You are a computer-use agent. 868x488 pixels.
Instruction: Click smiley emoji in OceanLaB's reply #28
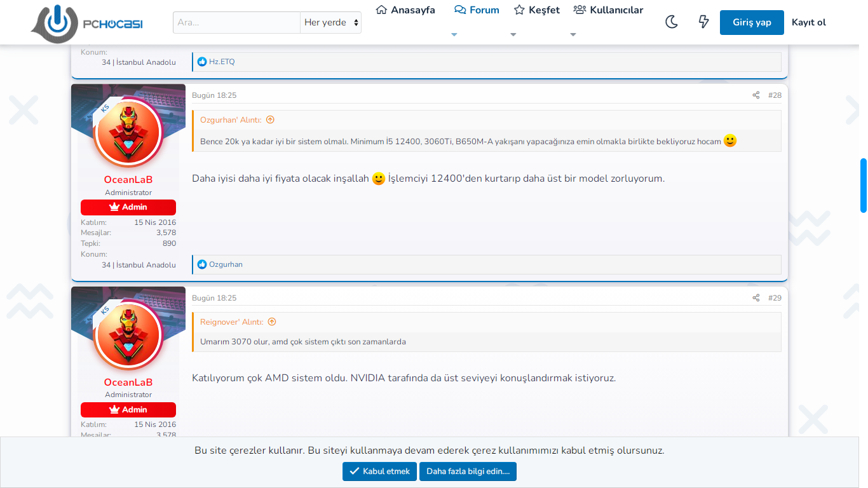[x=379, y=179]
